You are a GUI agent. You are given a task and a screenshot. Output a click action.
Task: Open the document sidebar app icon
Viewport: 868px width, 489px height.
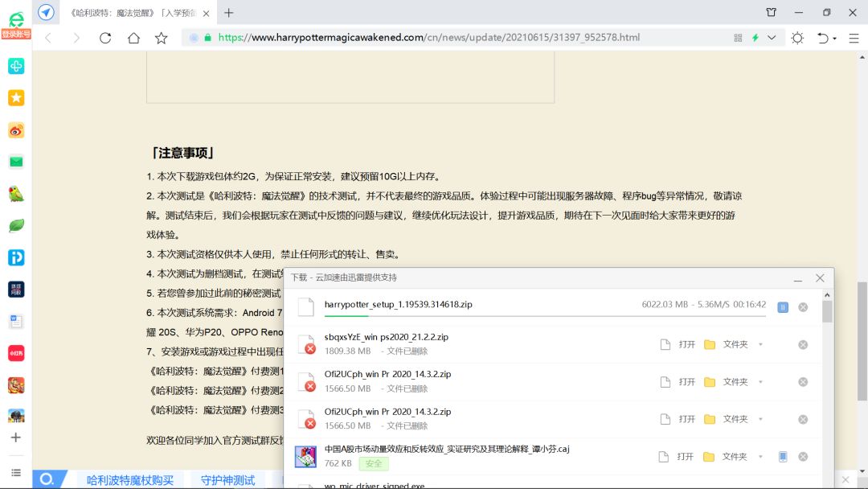[x=16, y=321]
